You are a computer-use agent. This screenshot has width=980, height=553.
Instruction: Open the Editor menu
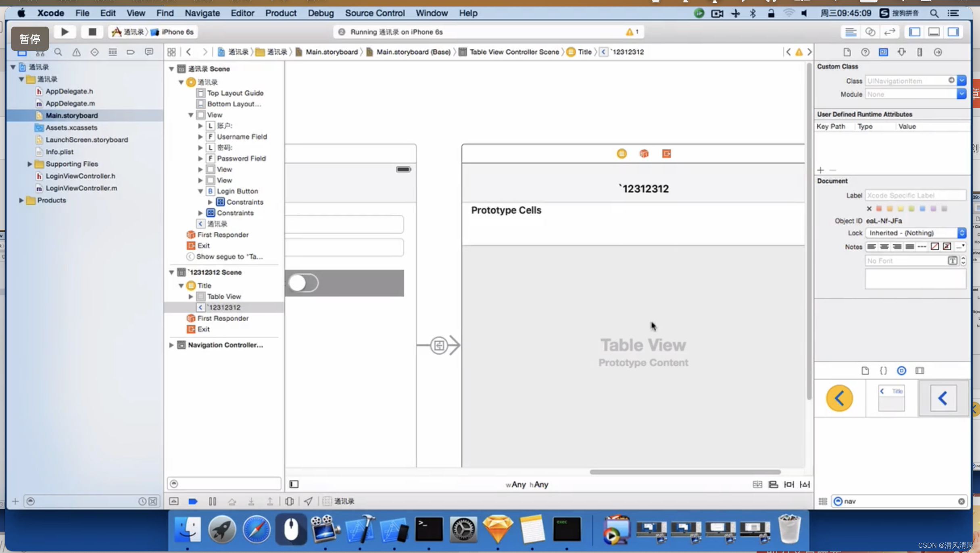242,13
